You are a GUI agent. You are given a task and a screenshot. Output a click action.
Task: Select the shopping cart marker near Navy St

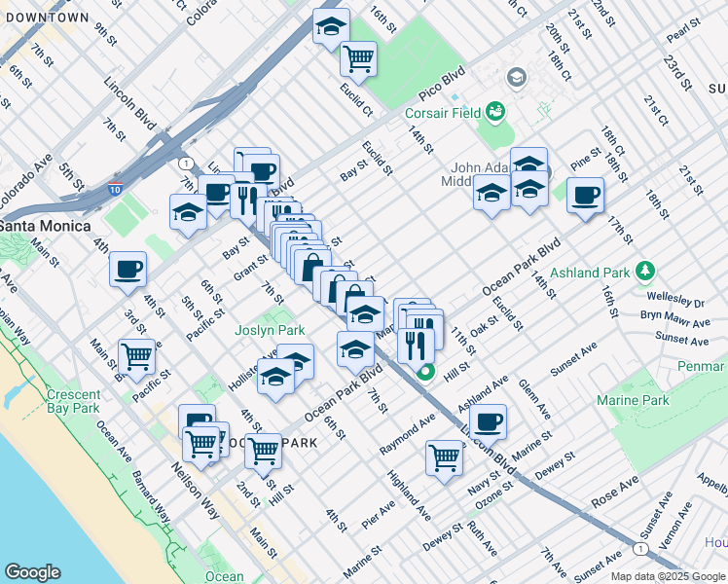[x=445, y=459]
